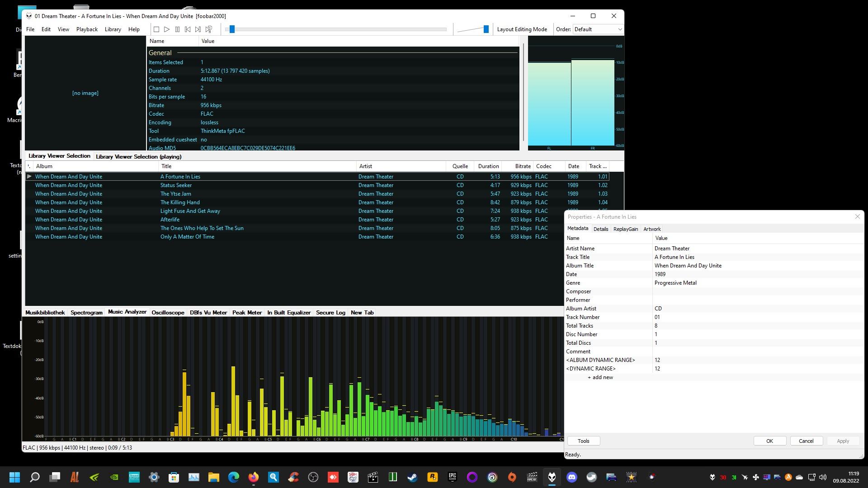Click '+ add new' metadata field

click(x=600, y=377)
